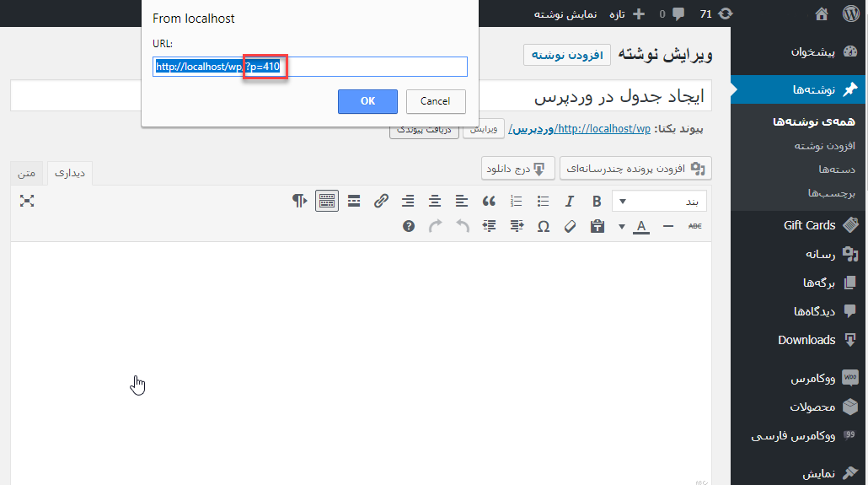
Task: Redo the last edit
Action: click(435, 226)
